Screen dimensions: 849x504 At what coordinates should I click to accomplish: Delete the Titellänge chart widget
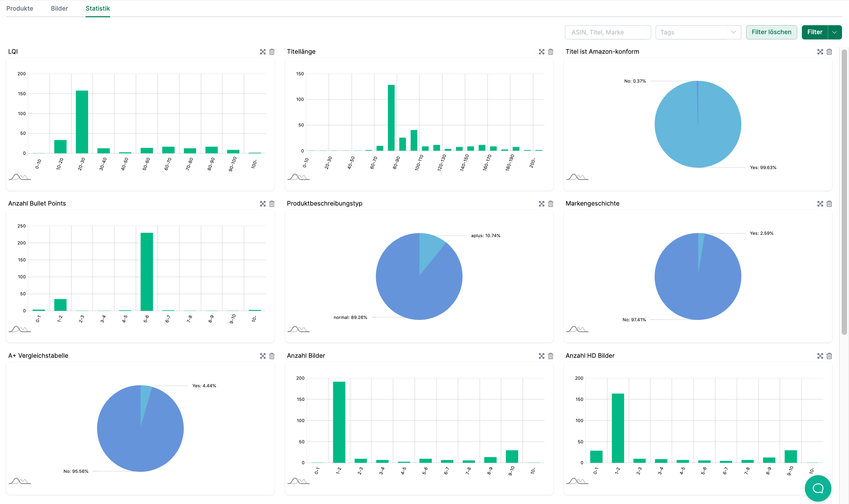pos(551,52)
